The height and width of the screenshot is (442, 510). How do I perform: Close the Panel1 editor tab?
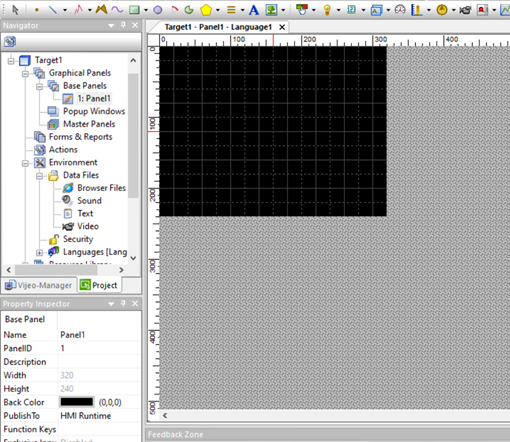coord(282,27)
